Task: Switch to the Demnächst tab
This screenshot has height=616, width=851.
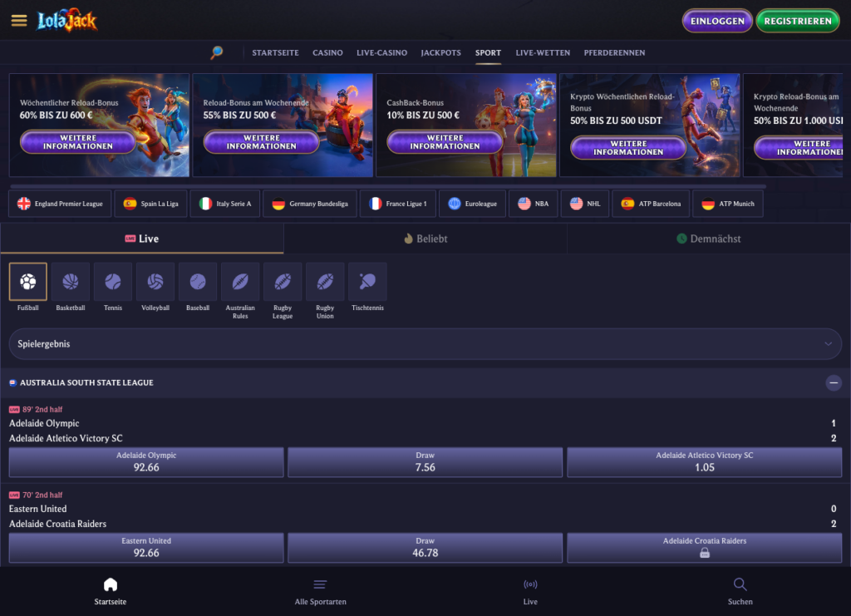Action: (709, 239)
